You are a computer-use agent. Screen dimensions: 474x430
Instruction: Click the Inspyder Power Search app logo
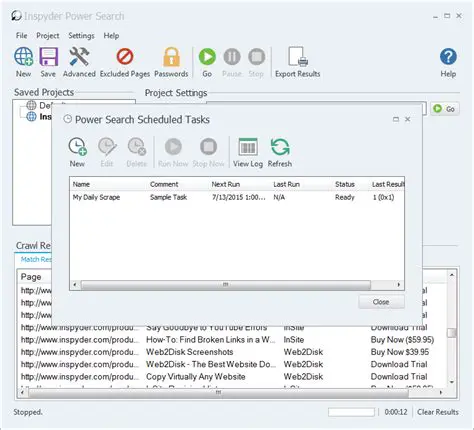(16, 16)
